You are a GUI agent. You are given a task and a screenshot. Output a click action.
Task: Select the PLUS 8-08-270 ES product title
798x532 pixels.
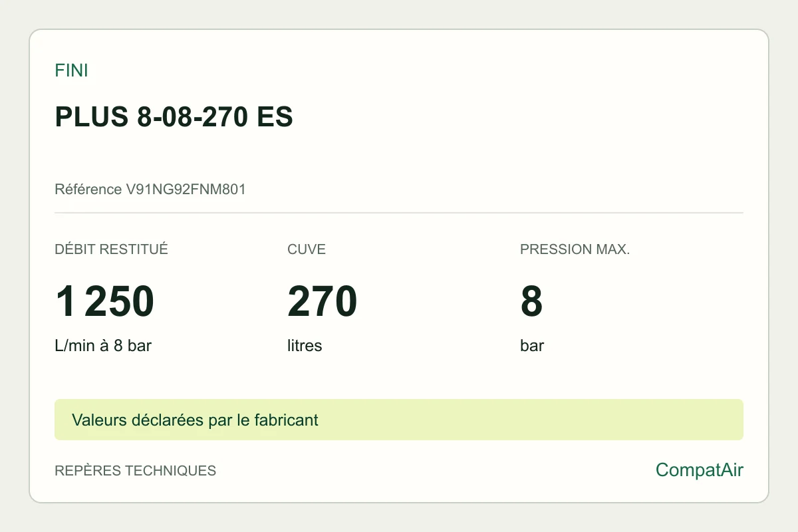click(174, 117)
